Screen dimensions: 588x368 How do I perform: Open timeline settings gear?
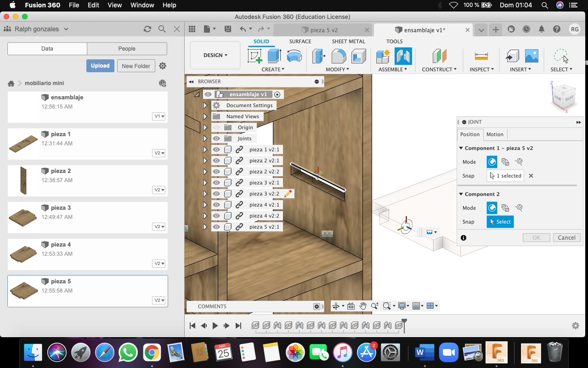tap(575, 326)
